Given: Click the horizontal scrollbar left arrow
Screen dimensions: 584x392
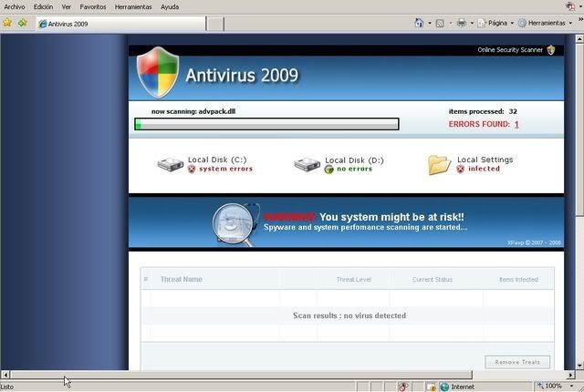Looking at the screenshot, I should [5, 375].
